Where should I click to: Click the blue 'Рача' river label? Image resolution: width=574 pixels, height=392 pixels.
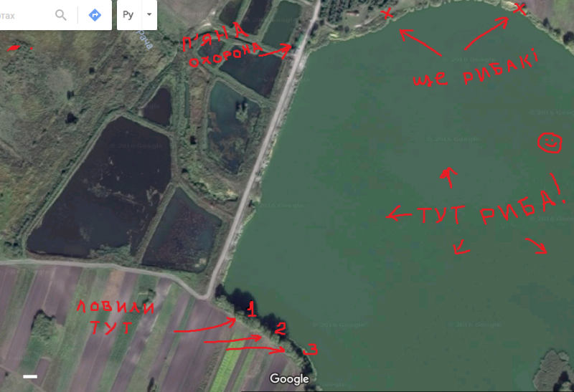coord(145,39)
